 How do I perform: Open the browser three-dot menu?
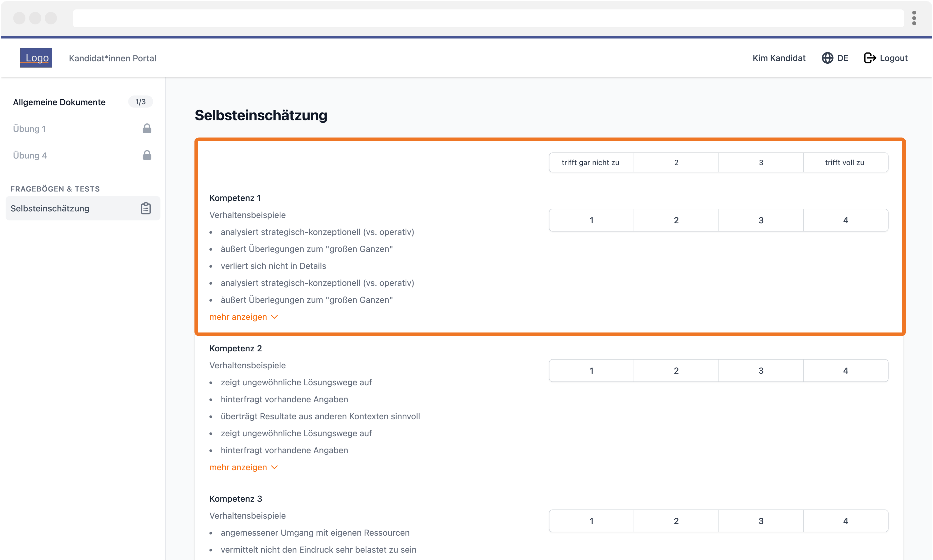tap(914, 18)
